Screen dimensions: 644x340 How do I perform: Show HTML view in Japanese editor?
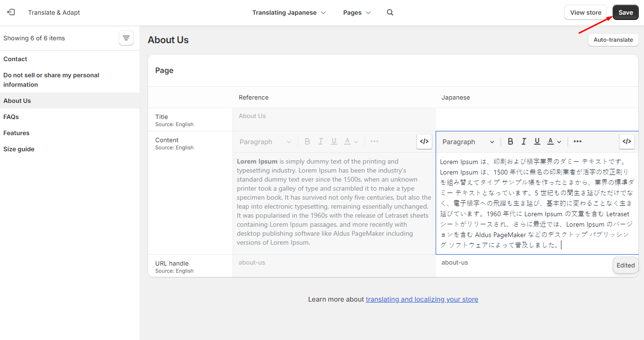tap(627, 141)
